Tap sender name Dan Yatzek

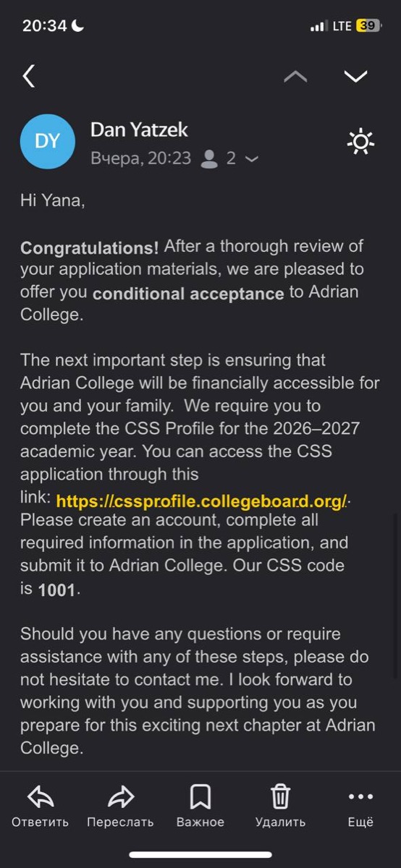click(x=139, y=130)
